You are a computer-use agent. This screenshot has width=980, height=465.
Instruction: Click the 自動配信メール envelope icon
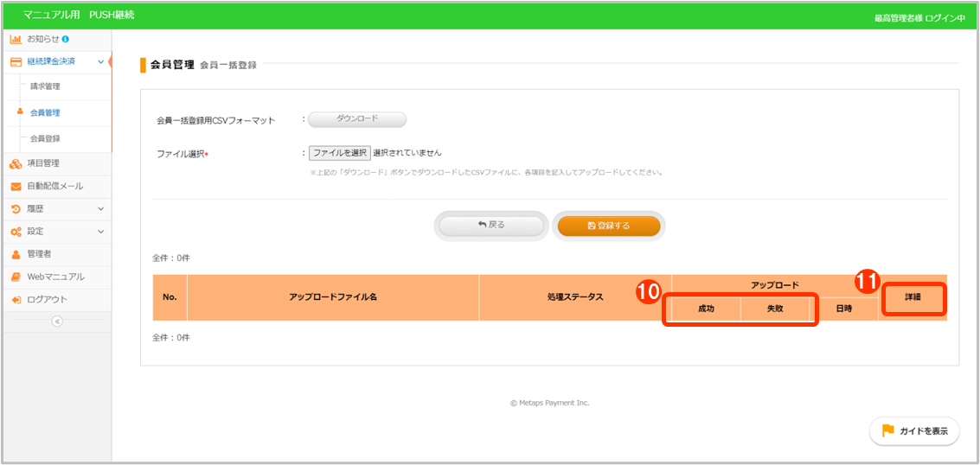(x=16, y=187)
